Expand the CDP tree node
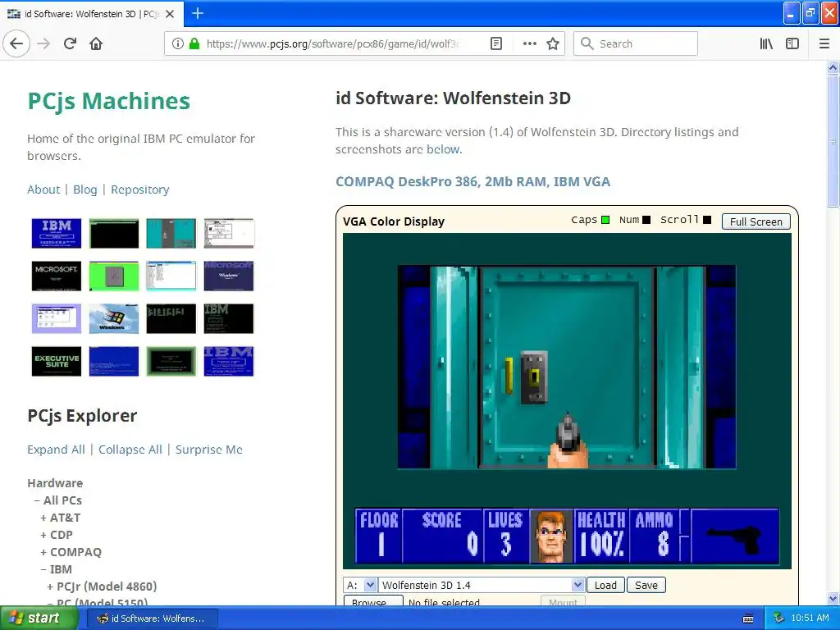The image size is (840, 630). tap(43, 535)
